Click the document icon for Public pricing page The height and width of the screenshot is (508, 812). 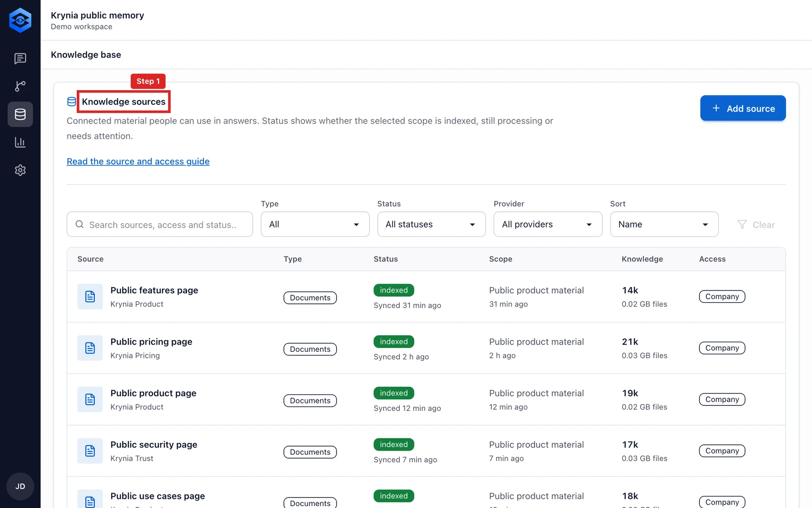(x=90, y=348)
